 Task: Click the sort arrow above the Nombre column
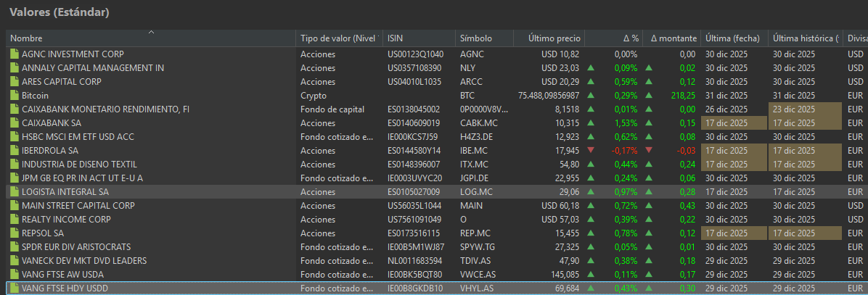(151, 32)
